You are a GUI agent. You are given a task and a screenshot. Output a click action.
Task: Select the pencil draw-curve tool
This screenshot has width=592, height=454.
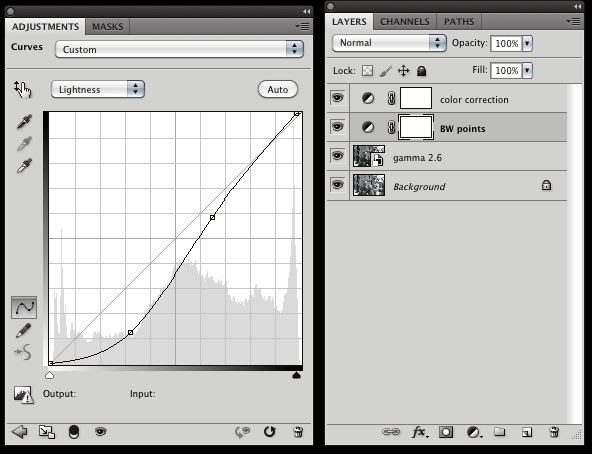coord(23,330)
